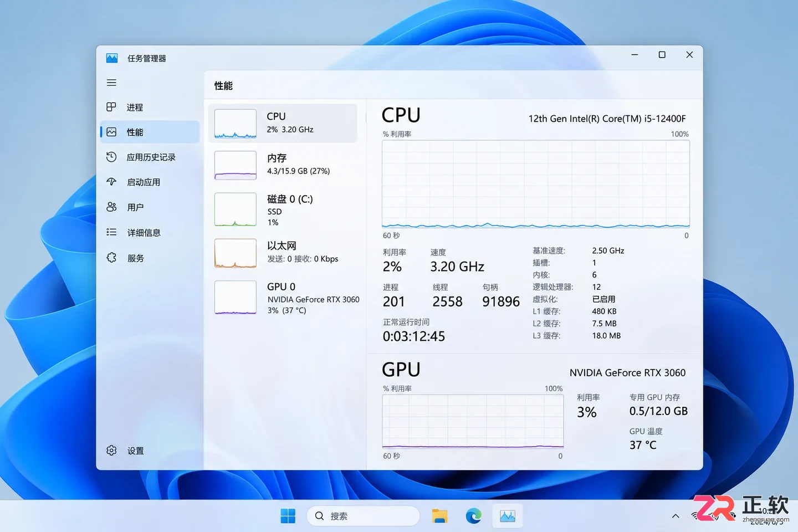This screenshot has height=532, width=798.
Task: Go to 启动应用 tab label
Action: click(143, 182)
